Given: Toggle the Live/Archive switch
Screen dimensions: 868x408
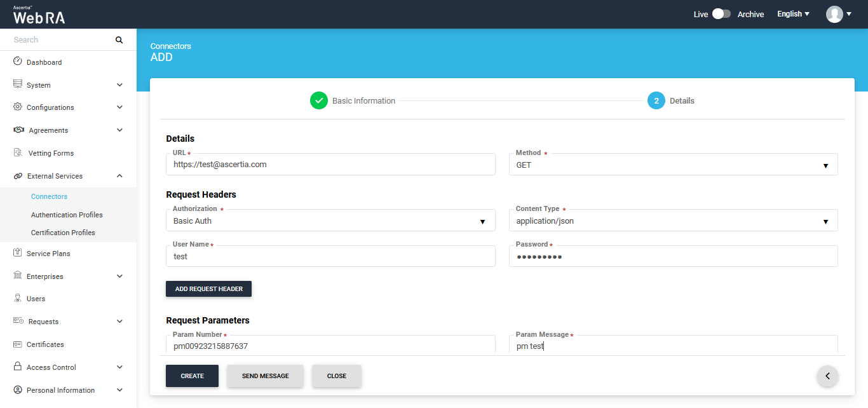Looking at the screenshot, I should coord(721,14).
